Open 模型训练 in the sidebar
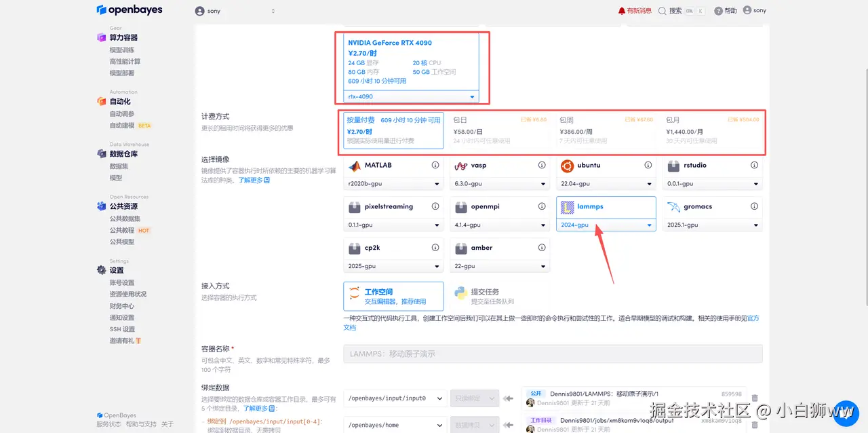The width and height of the screenshot is (868, 433). (x=122, y=50)
